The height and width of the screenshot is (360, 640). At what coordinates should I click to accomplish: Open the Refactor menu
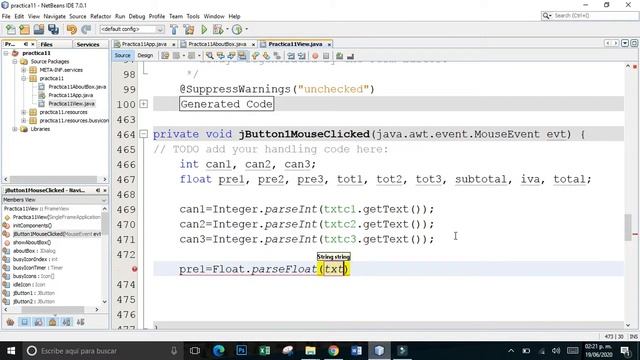pos(100,16)
